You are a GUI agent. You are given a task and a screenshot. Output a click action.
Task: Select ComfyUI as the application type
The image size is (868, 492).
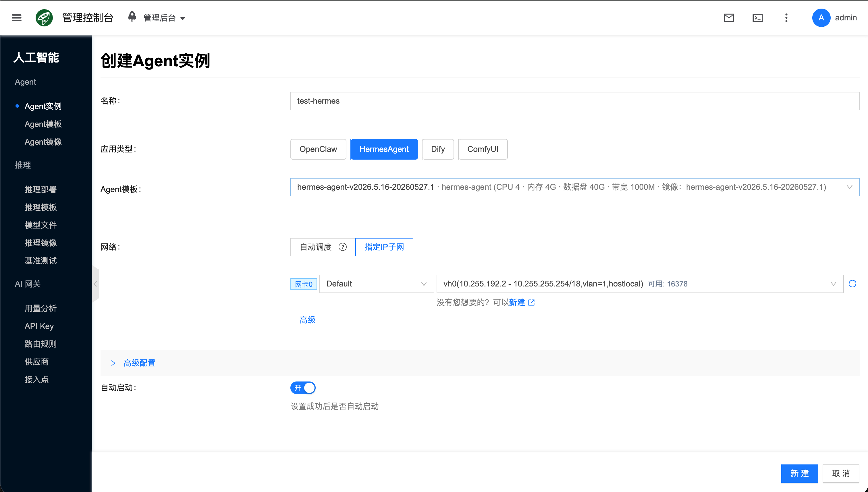tap(483, 149)
